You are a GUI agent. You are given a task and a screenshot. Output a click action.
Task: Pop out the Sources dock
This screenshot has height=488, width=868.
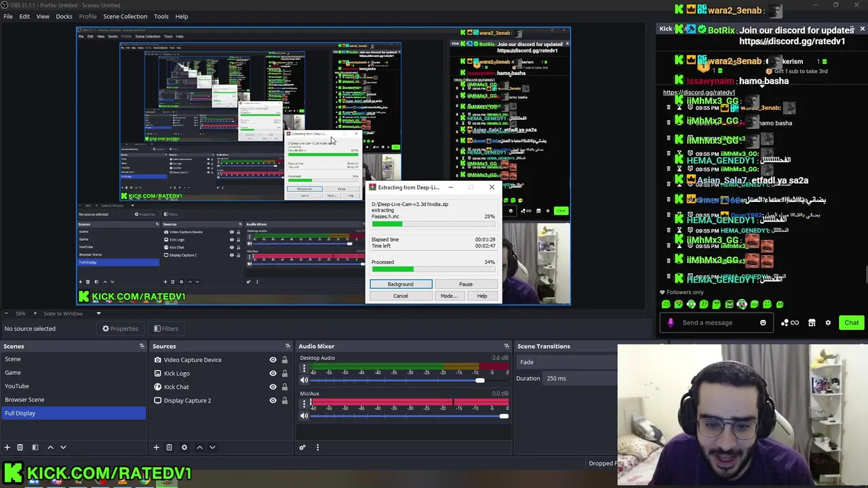coord(288,346)
